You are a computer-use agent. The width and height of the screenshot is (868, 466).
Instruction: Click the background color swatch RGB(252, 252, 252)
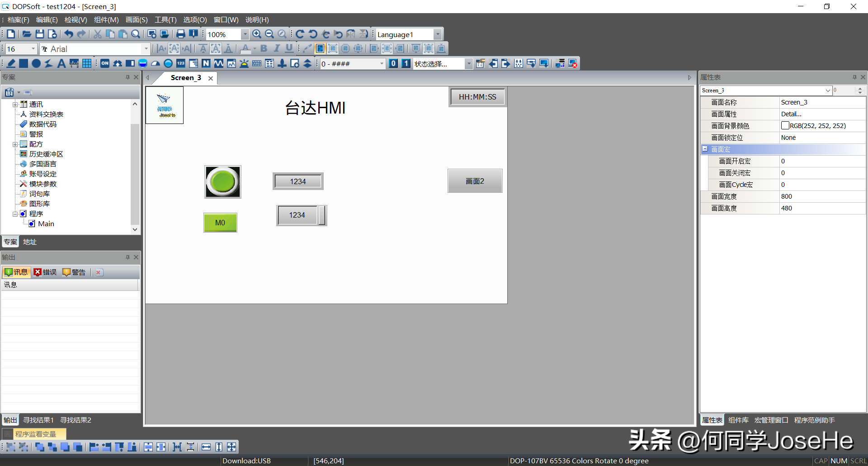785,126
